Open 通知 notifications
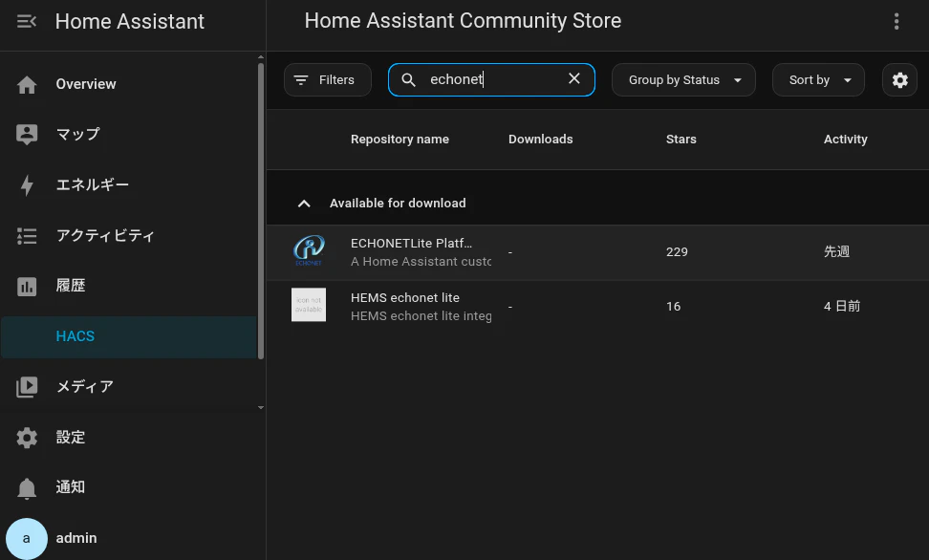Viewport: 929px width, 560px height. [129, 488]
